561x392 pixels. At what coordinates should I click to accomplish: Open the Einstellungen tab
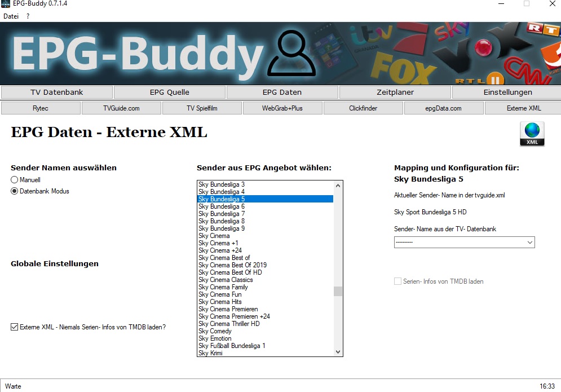point(507,93)
